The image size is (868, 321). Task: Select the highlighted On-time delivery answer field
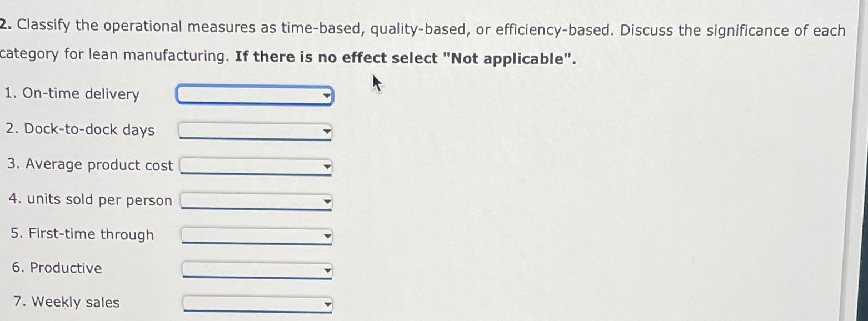point(255,96)
